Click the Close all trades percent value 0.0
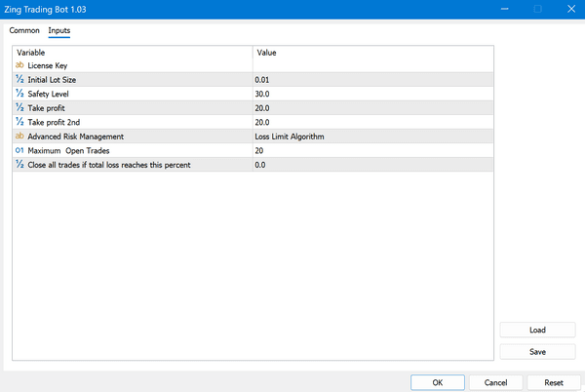This screenshot has width=585, height=392. point(370,166)
